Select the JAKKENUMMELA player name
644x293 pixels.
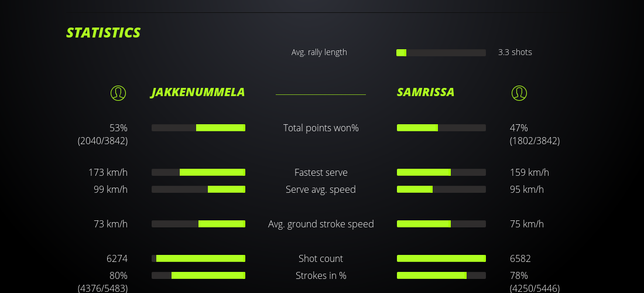tap(198, 93)
